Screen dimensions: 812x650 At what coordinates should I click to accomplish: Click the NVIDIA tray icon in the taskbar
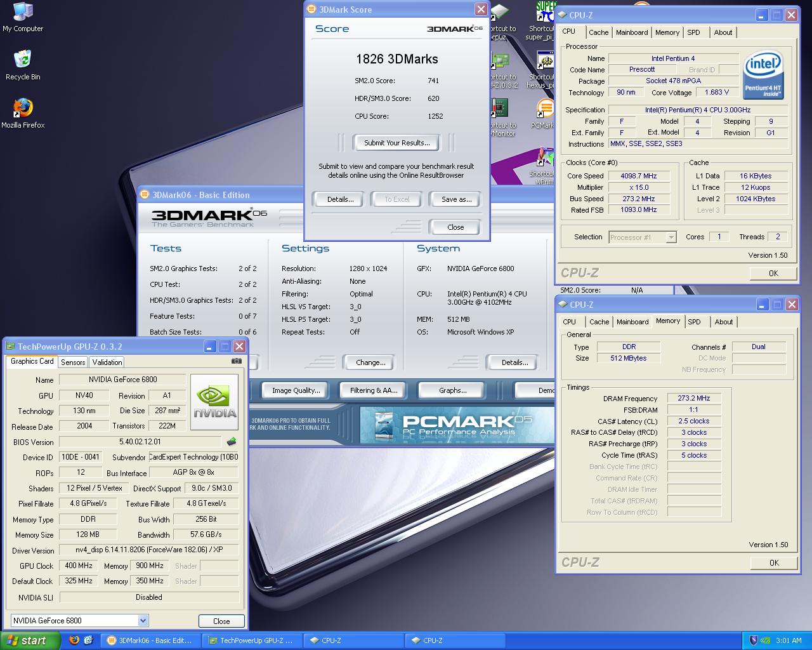766,640
